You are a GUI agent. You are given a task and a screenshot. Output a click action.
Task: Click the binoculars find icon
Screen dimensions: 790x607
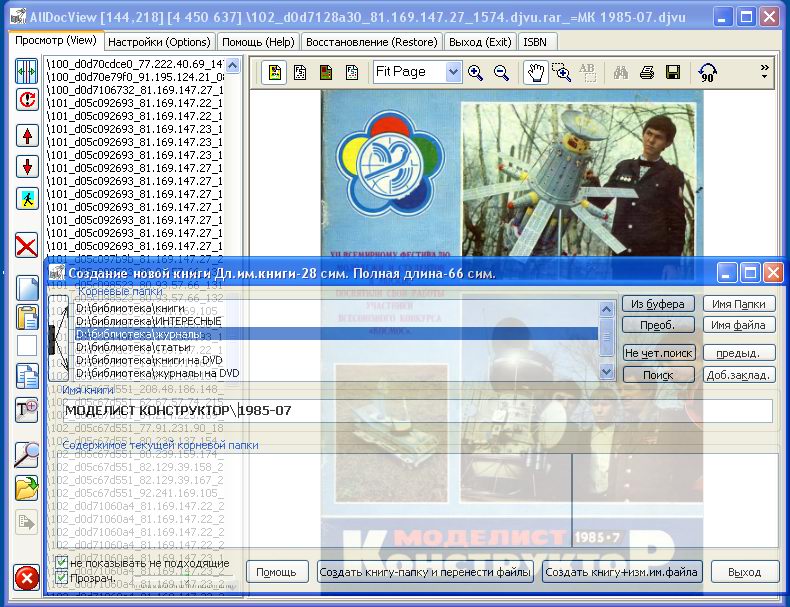[x=621, y=72]
